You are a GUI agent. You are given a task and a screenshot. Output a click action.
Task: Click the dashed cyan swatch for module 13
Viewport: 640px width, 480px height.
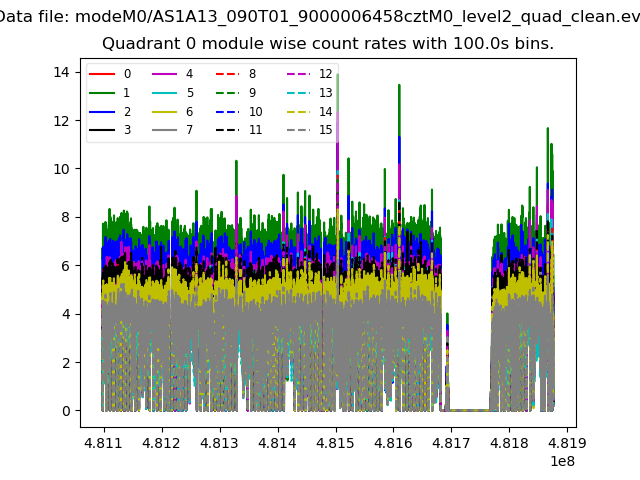click(x=299, y=93)
